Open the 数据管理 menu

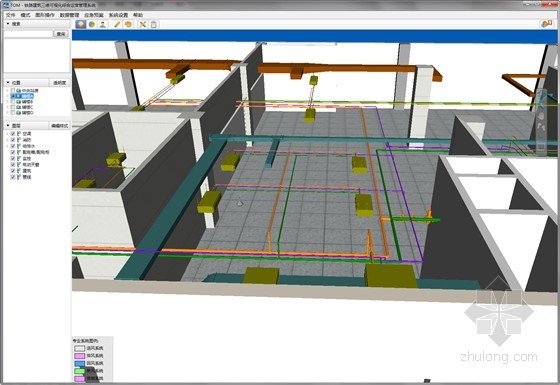69,15
